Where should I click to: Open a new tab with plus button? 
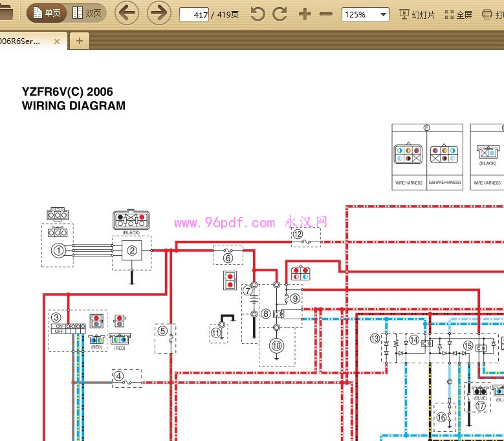(80, 41)
